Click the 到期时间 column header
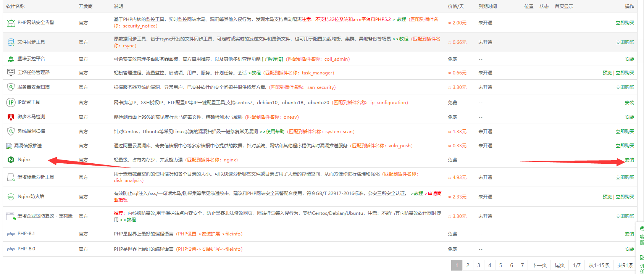The height and width of the screenshot is (274, 644). pos(487,6)
